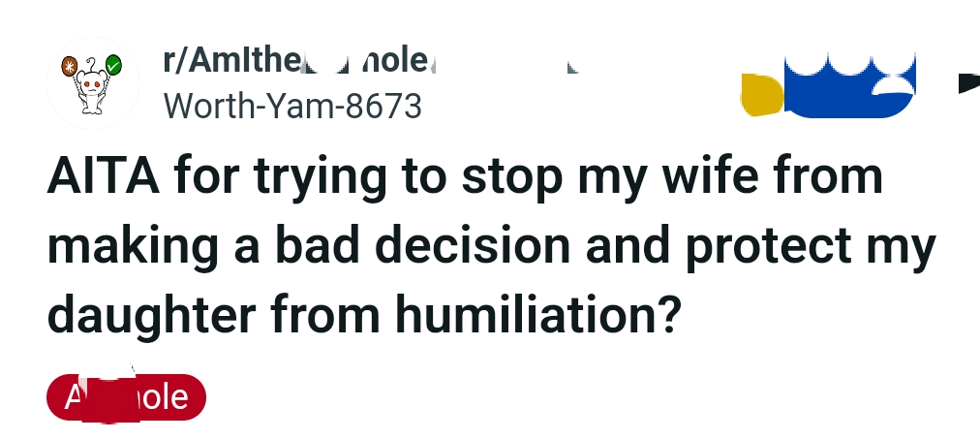Click the green checkmark badge on avatar
Image resolution: width=980 pixels, height=439 pixels.
click(x=113, y=67)
